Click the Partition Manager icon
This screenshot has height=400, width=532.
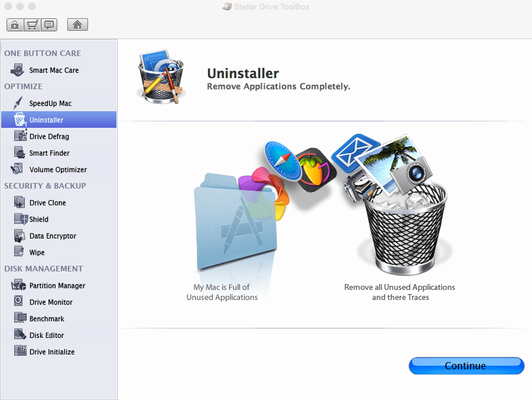[19, 285]
